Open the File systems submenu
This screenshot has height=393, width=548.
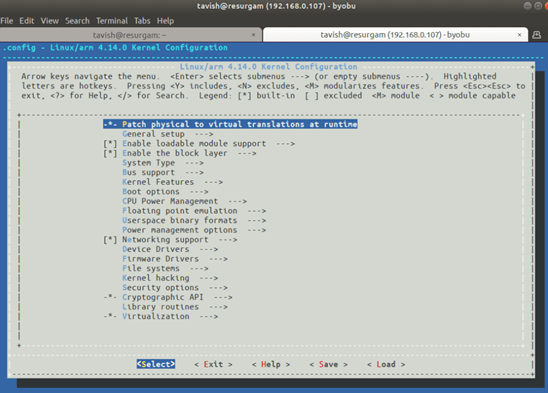point(165,269)
